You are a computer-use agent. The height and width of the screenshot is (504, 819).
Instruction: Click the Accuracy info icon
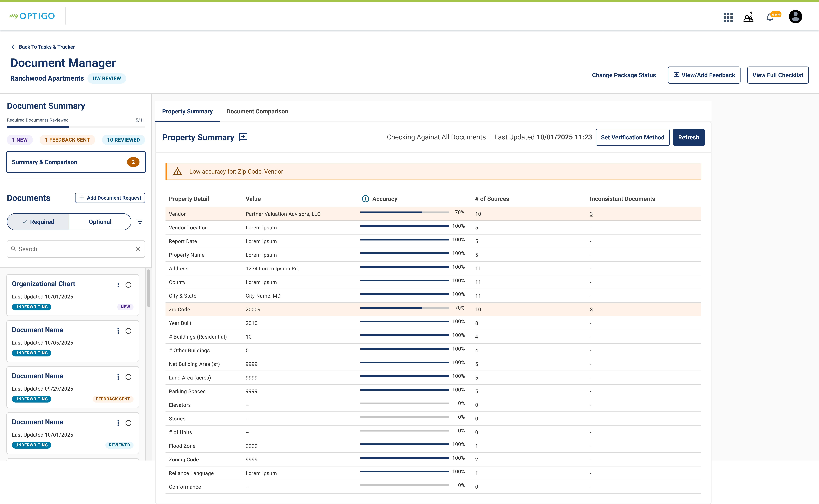[365, 199]
